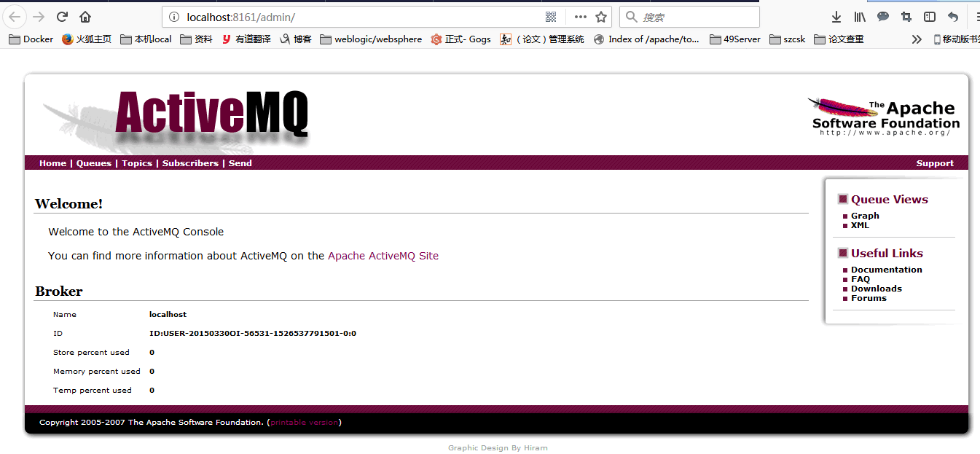
Task: Open the 火狐主页 bookmark
Action: coord(87,39)
